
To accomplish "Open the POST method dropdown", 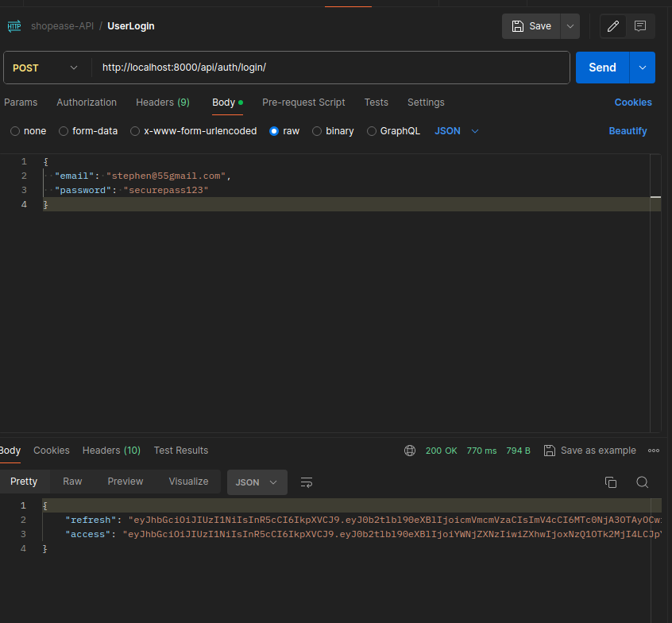I will 45,68.
